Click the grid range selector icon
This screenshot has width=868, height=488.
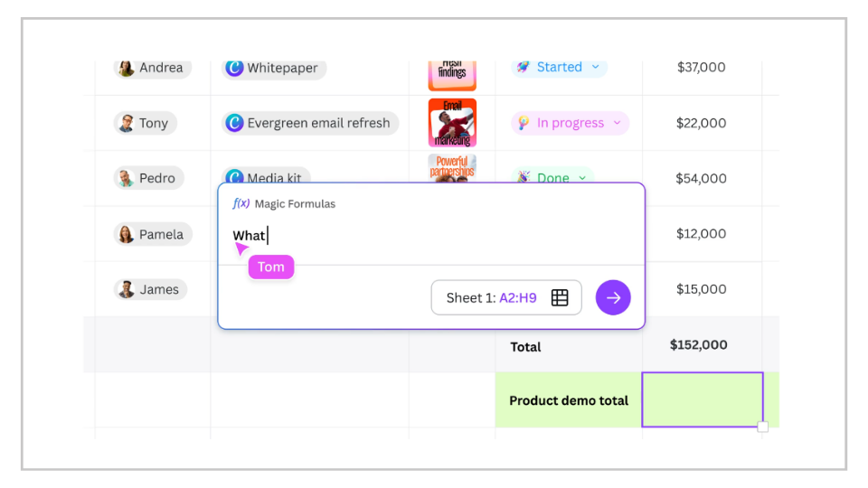(560, 297)
